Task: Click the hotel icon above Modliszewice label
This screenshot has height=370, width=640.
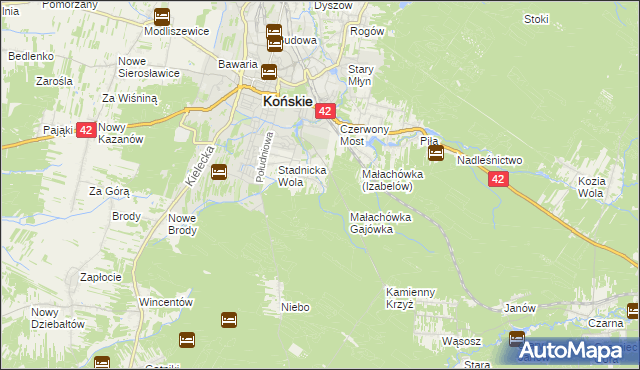Action: pyautogui.click(x=162, y=17)
